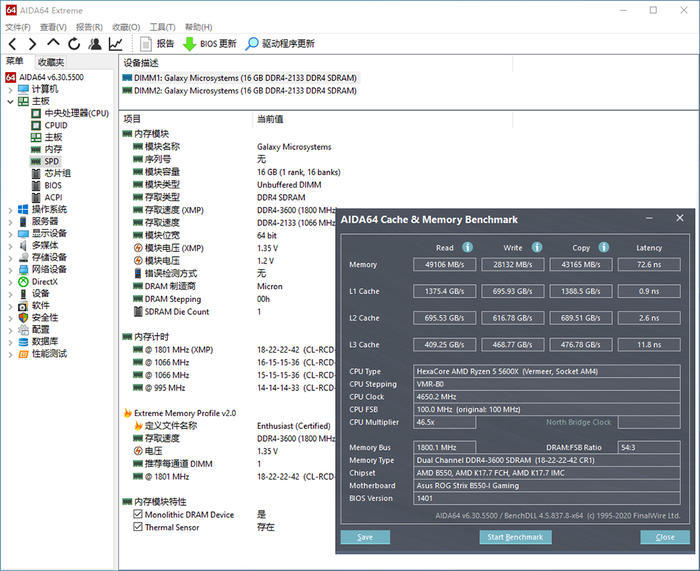This screenshot has height=571, width=700.
Task: Open the line graph icon in toolbar
Action: (116, 44)
